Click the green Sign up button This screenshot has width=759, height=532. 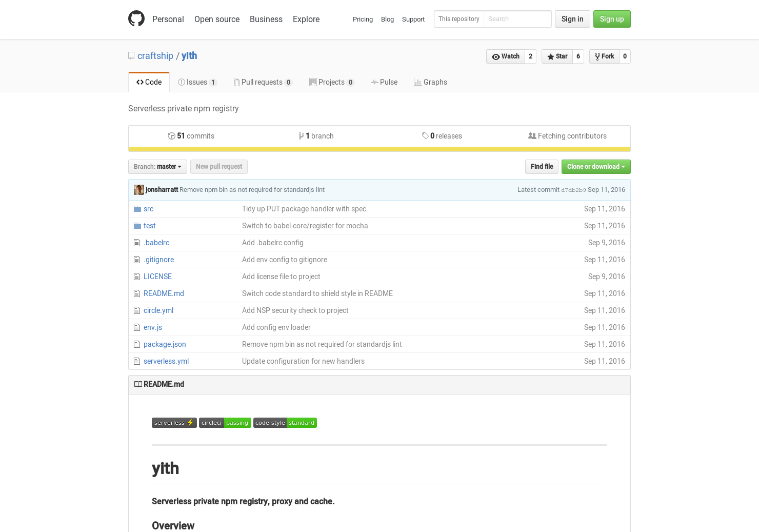pyautogui.click(x=612, y=19)
